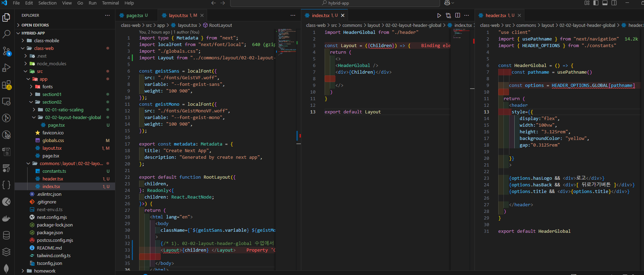Open the Copilot dropdown arrow in title bar
644x275 pixels.
453,3
